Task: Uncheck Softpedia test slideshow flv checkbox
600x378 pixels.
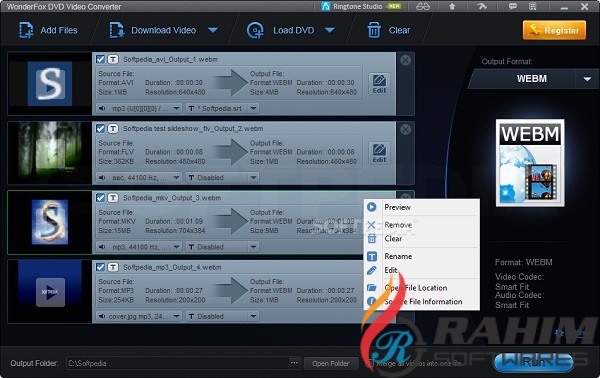Action: click(x=100, y=129)
